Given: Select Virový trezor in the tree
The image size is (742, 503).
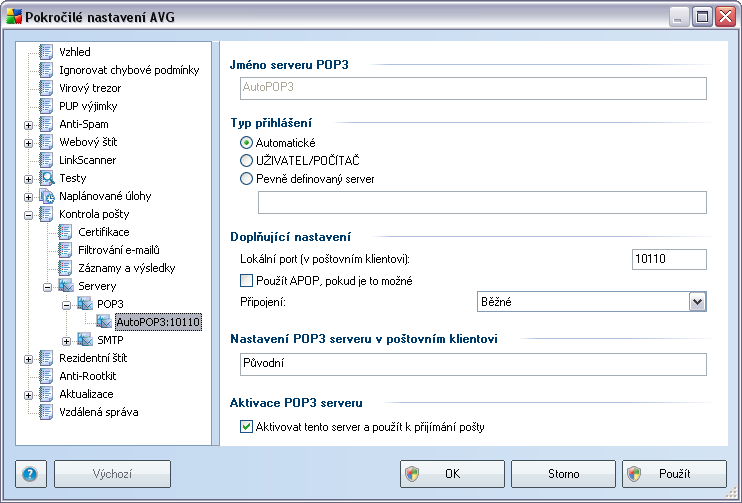Looking at the screenshot, I should pyautogui.click(x=90, y=88).
